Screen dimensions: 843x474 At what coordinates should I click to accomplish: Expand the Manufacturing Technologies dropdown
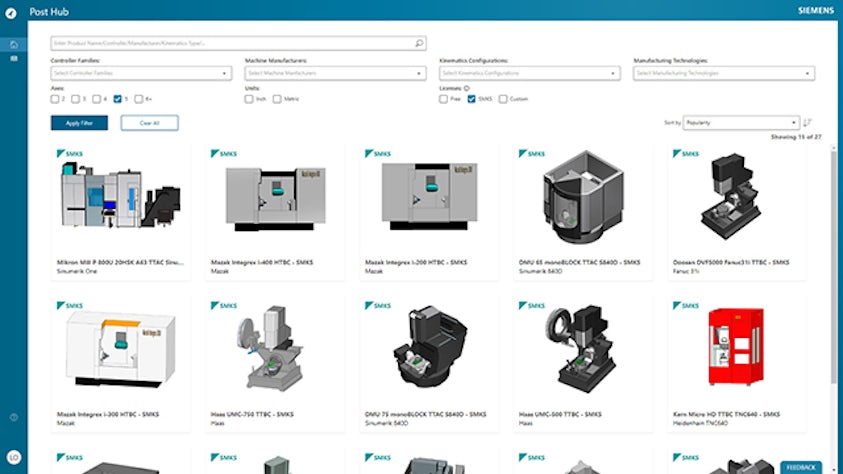[724, 73]
